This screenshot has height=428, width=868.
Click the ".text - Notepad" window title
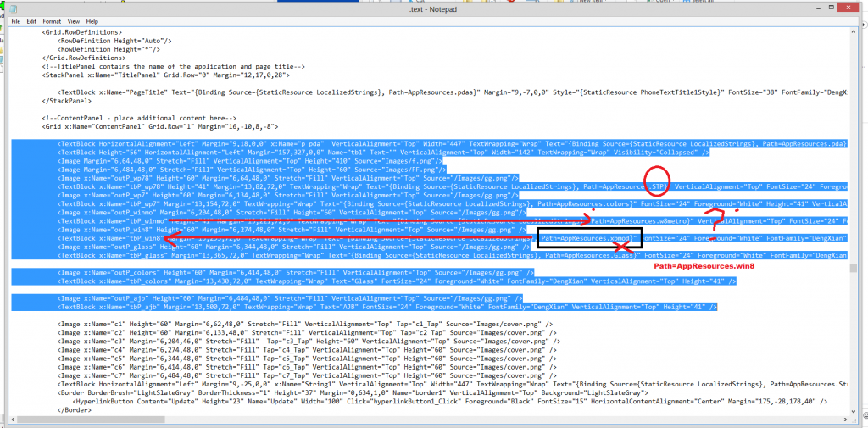(434, 8)
